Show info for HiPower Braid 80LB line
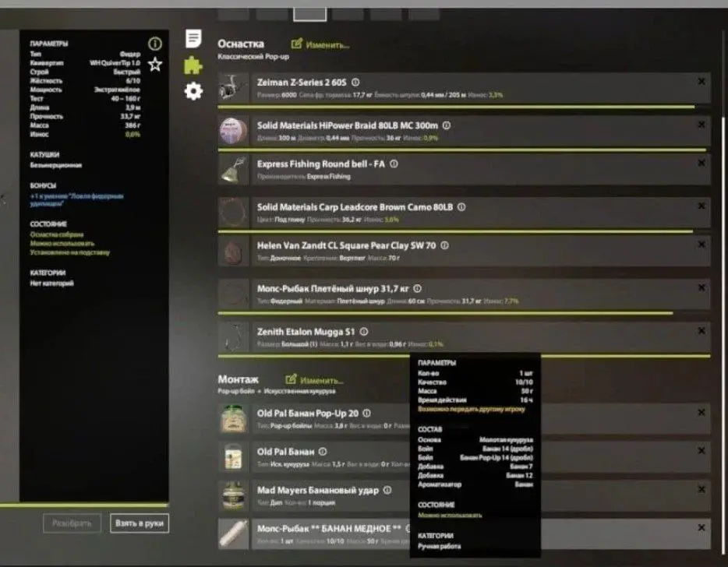 coord(446,125)
